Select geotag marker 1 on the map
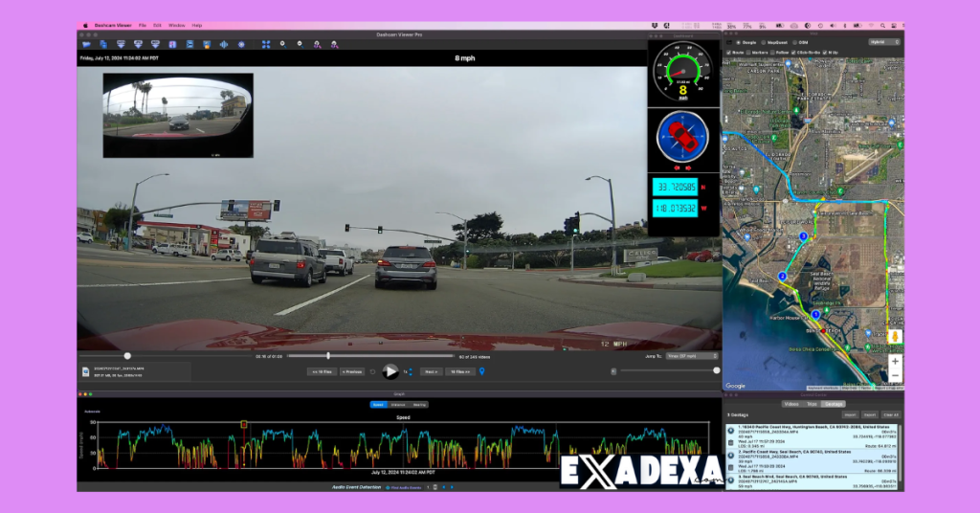 [815, 315]
